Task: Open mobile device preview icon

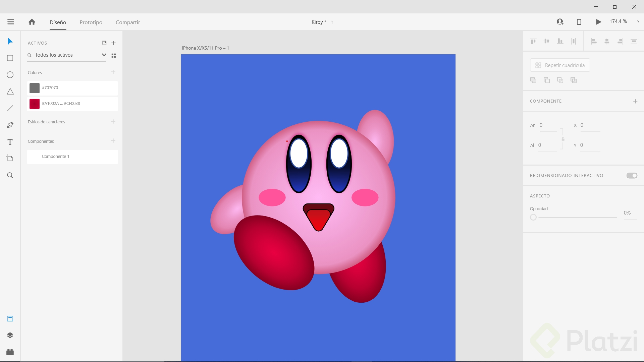Action: [579, 21]
